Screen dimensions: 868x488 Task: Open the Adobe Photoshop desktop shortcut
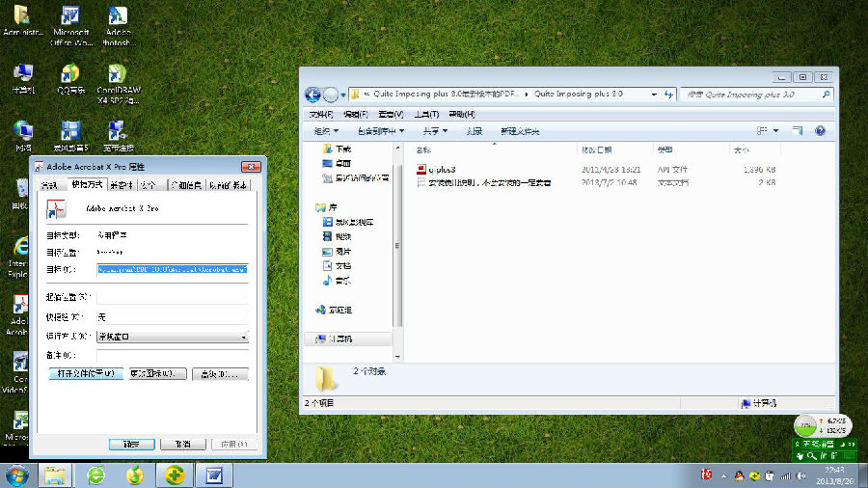[x=118, y=25]
